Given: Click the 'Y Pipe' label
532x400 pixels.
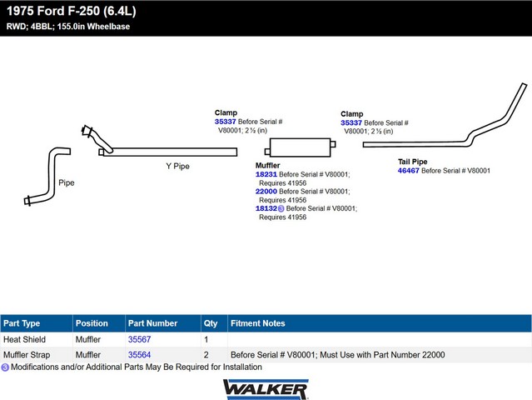Looking at the screenshot, I should point(178,166).
